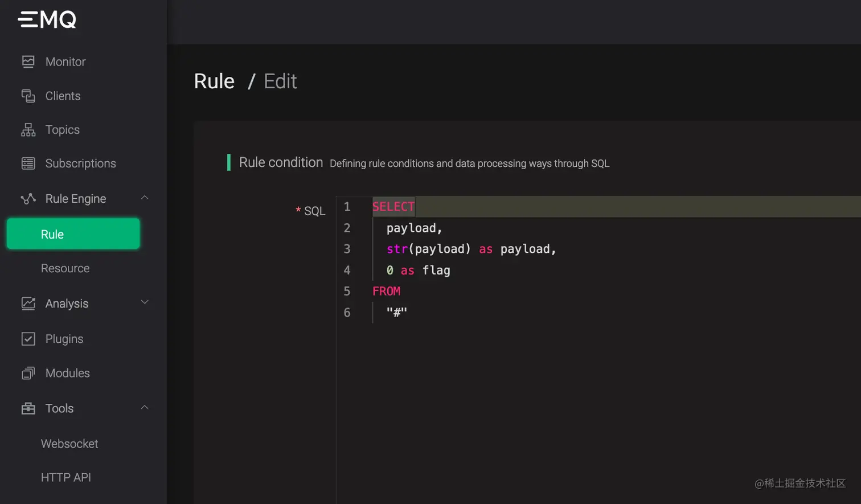
Task: Open the Plugins page
Action: click(x=64, y=339)
